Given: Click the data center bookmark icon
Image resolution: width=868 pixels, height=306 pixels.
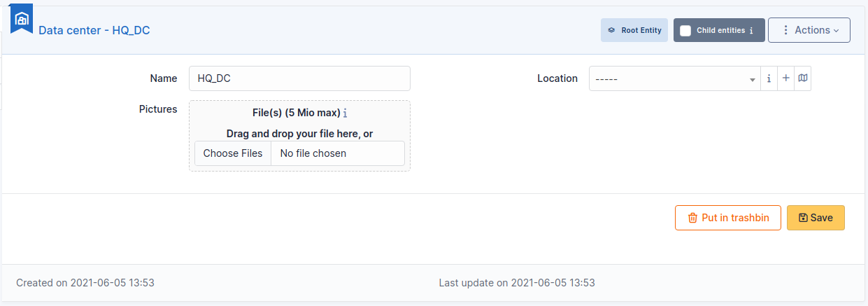Looking at the screenshot, I should [x=22, y=19].
